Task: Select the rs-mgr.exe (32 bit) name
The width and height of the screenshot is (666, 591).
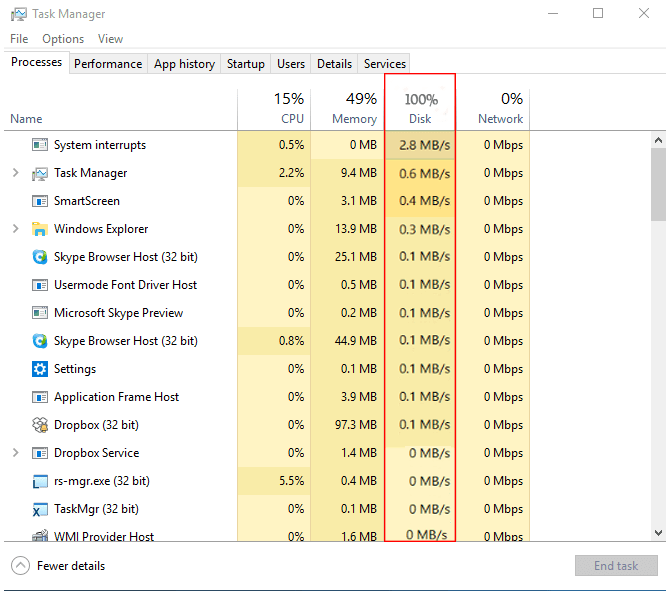Action: point(102,481)
